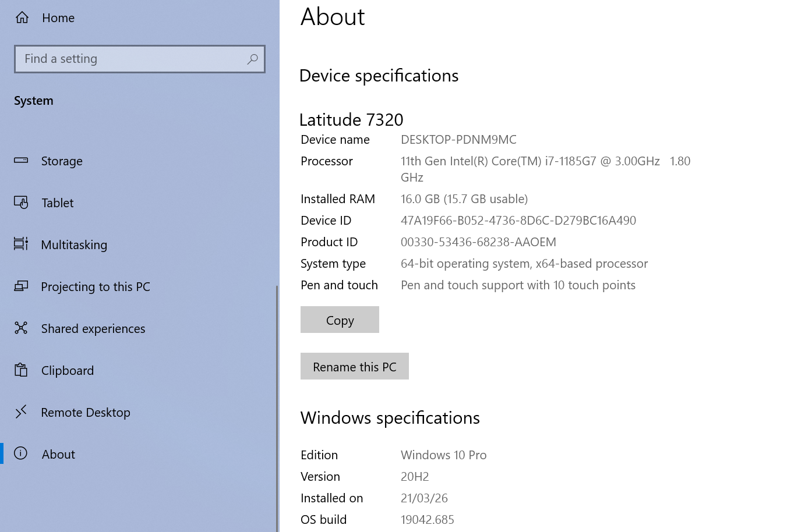The image size is (798, 532).
Task: Click device name DESKTOP-PDNM9MC
Action: (x=458, y=140)
